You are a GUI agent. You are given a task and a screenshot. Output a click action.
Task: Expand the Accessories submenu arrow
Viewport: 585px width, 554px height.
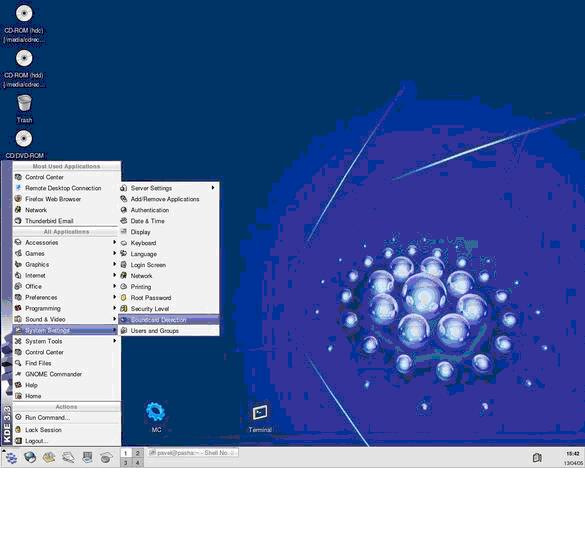pos(115,242)
